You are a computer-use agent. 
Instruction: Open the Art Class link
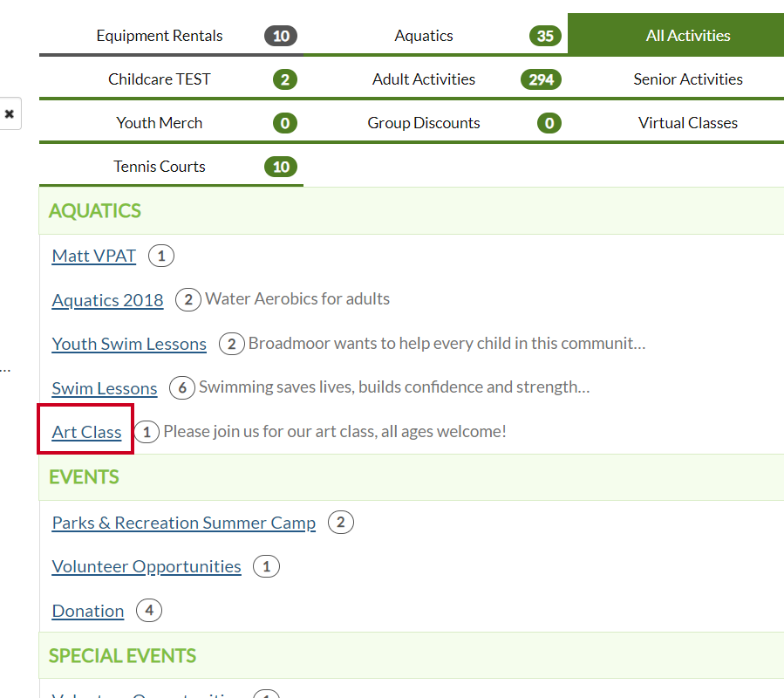86,432
